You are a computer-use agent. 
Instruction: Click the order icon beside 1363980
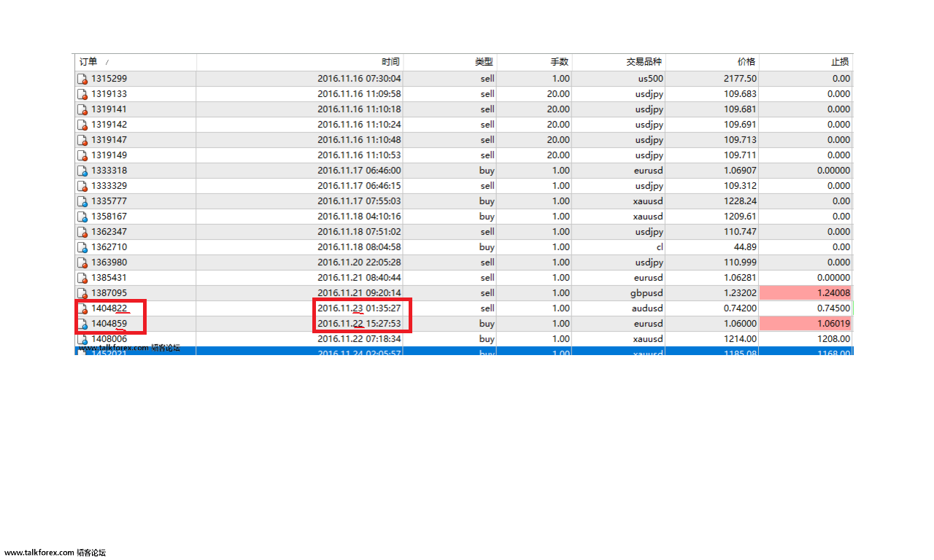(82, 262)
